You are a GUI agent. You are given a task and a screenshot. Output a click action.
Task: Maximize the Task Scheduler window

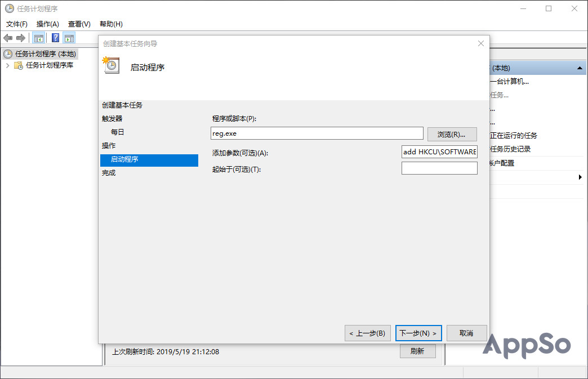pos(549,8)
